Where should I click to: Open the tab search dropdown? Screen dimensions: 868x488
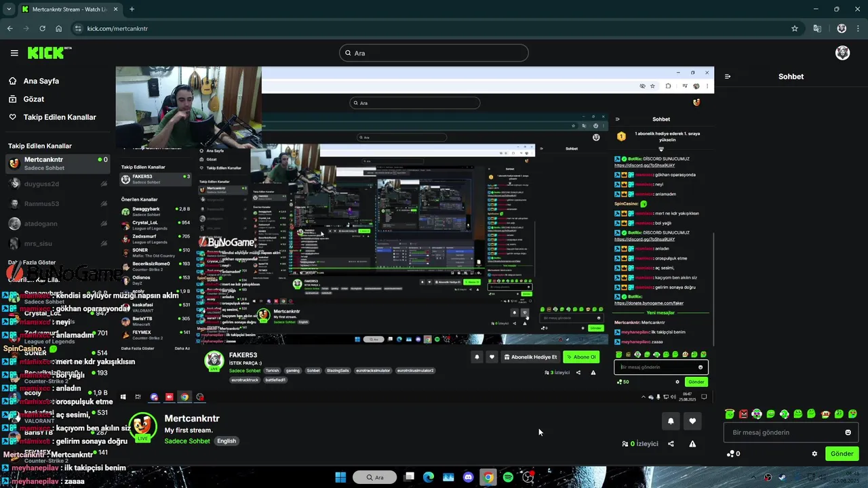point(9,9)
